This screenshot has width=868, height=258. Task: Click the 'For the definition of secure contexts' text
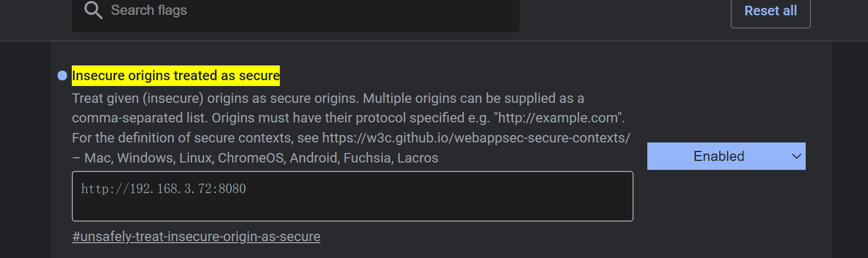pos(195,138)
